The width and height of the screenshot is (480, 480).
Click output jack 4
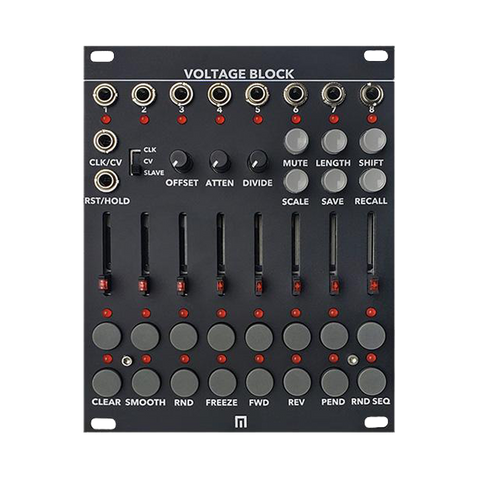click(219, 94)
